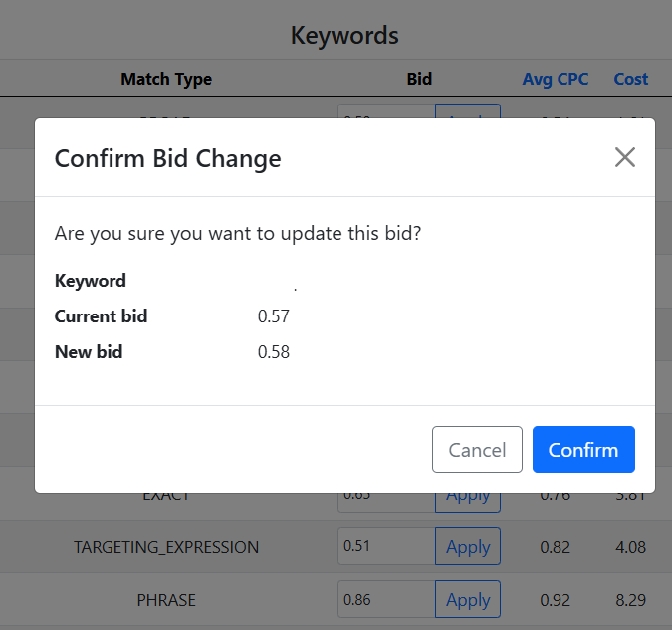672x630 pixels.
Task: Click the New bid value 0.58
Action: 274,352
